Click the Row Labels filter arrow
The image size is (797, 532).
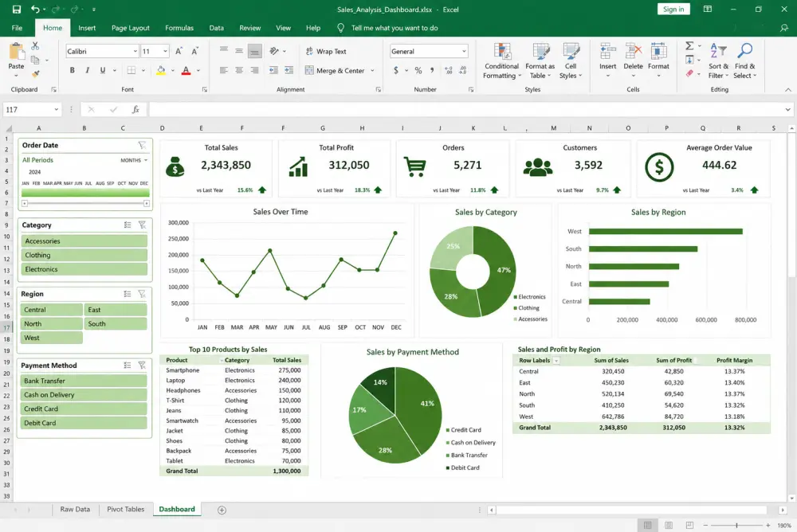click(x=556, y=360)
